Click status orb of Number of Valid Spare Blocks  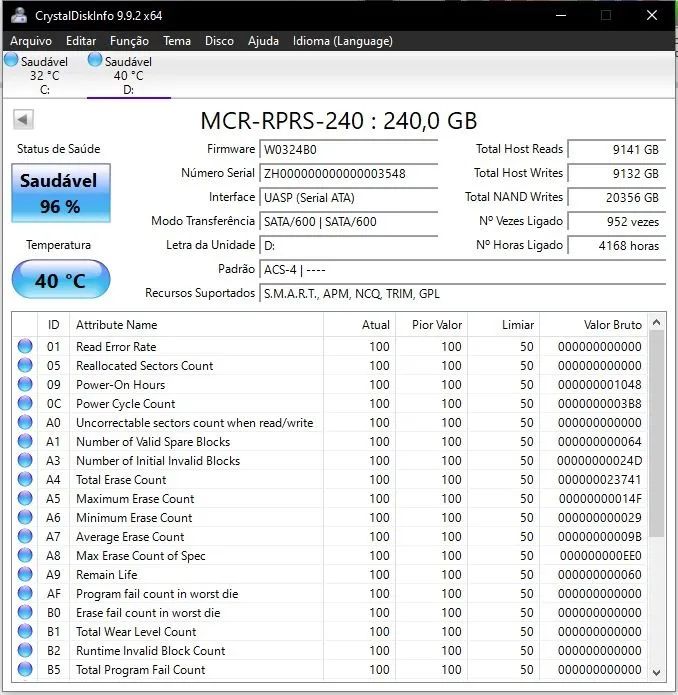(25, 441)
